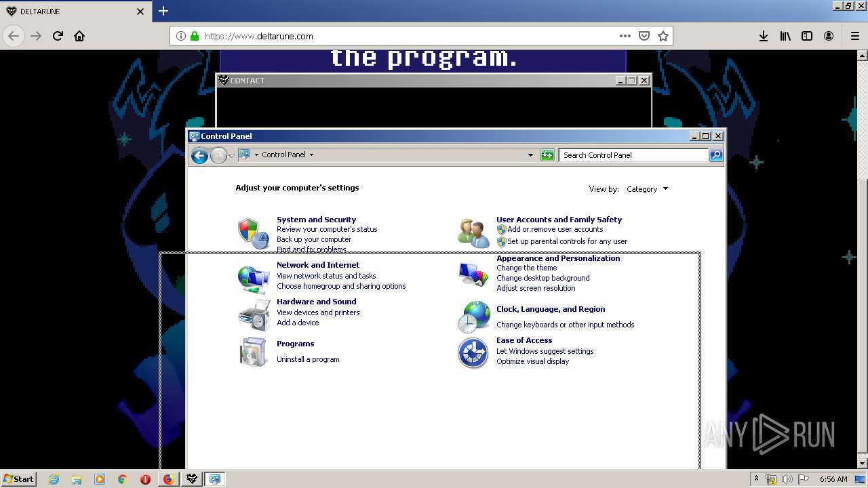Show site information icon in URL bar
Image resolution: width=868 pixels, height=488 pixels.
[x=181, y=36]
